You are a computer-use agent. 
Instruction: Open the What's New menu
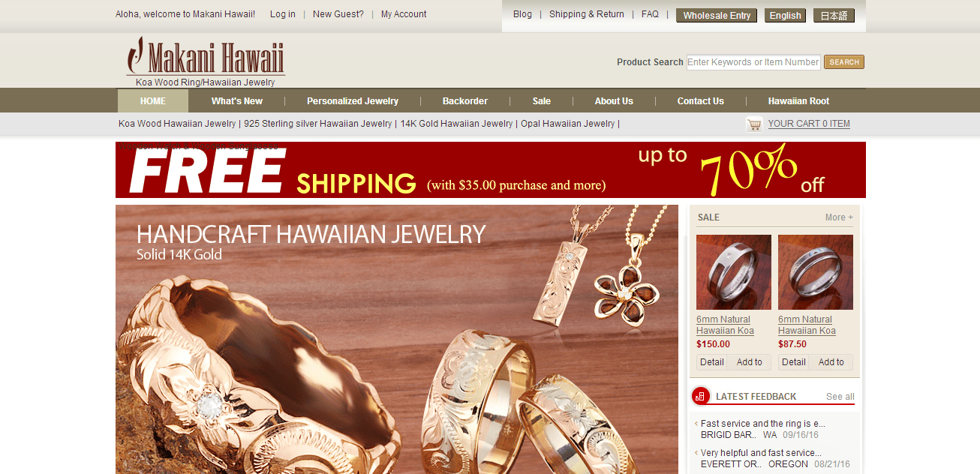tap(237, 101)
